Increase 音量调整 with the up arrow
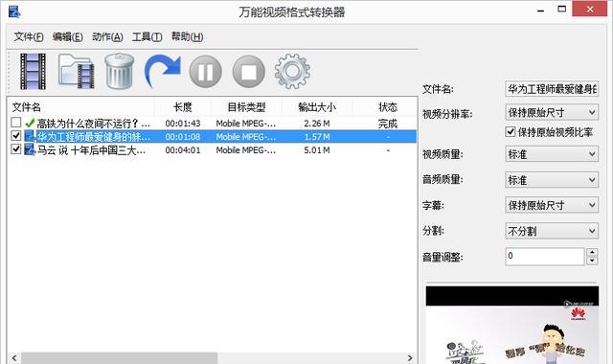Image resolution: width=613 pixels, height=364 pixels. point(592,252)
